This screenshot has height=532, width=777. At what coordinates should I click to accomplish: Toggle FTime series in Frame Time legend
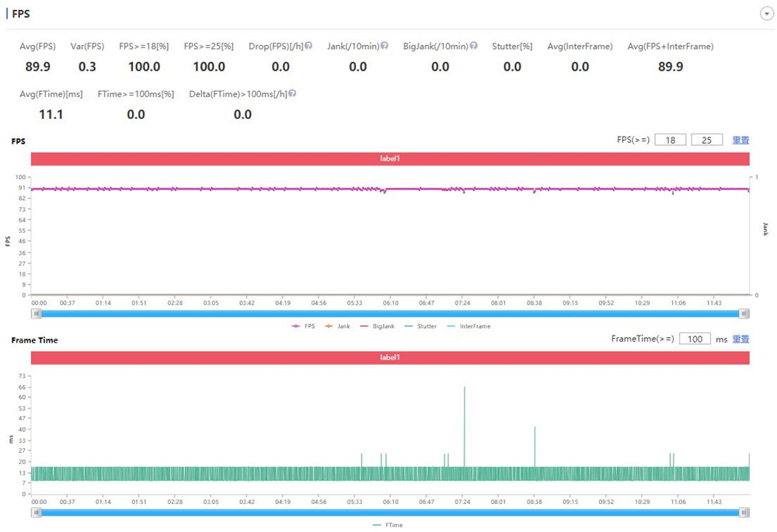tap(388, 525)
